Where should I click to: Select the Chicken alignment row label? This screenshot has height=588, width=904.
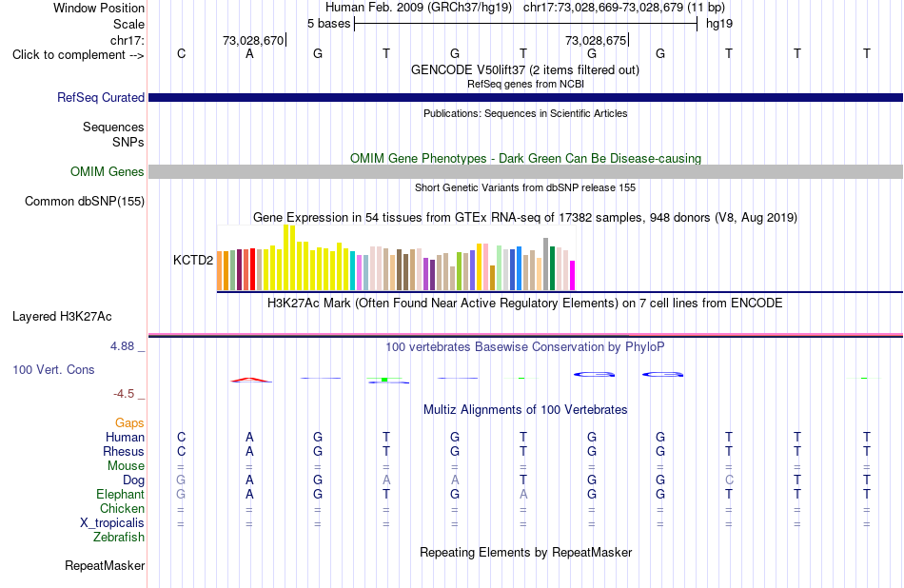point(122,508)
